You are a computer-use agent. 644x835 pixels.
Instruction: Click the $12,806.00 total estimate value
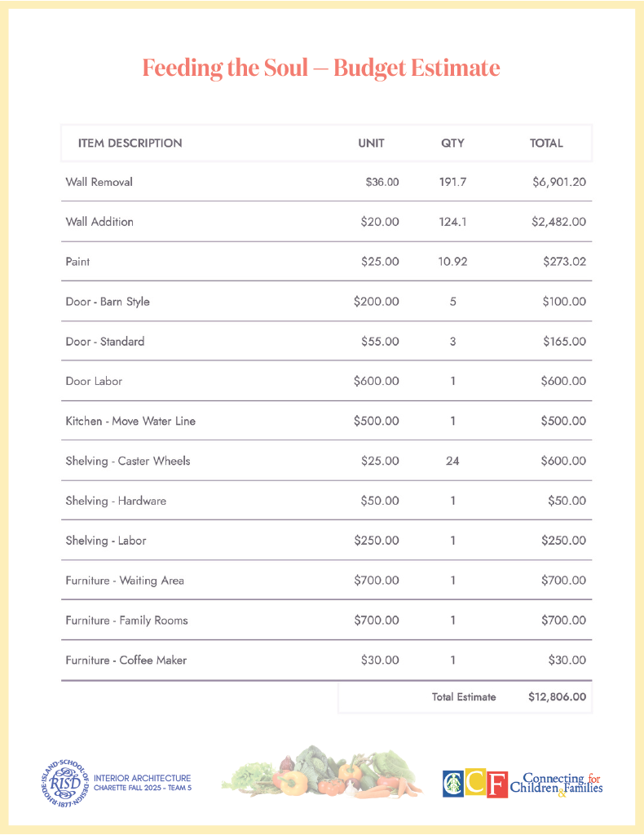coord(557,697)
